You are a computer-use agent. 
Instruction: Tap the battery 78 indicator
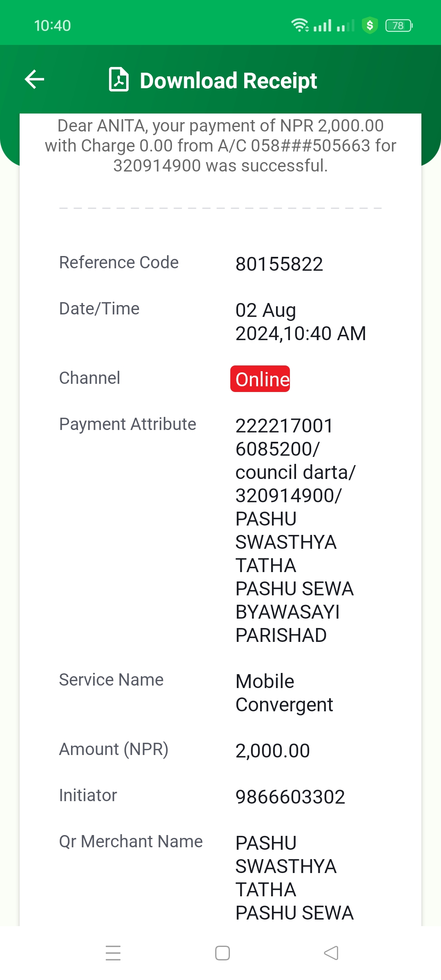point(399,25)
